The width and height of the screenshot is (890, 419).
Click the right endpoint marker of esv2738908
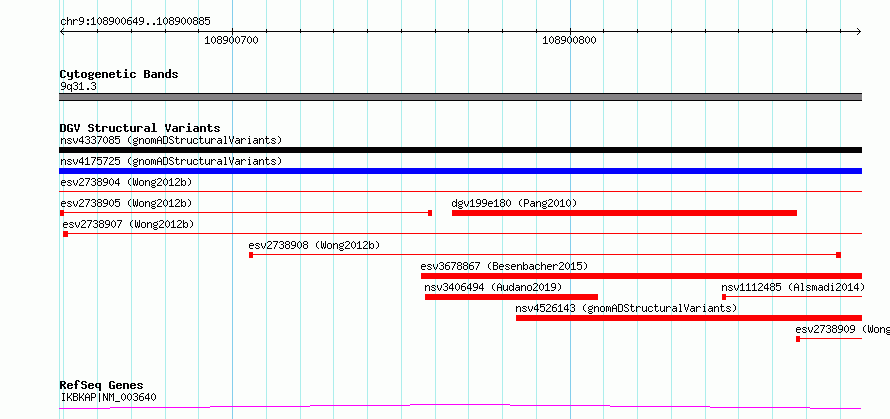coord(838,255)
